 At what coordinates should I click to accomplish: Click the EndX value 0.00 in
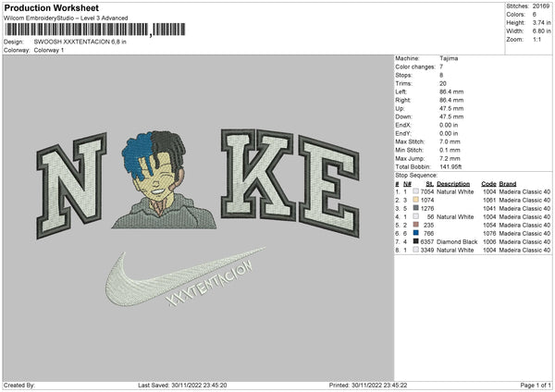point(449,125)
